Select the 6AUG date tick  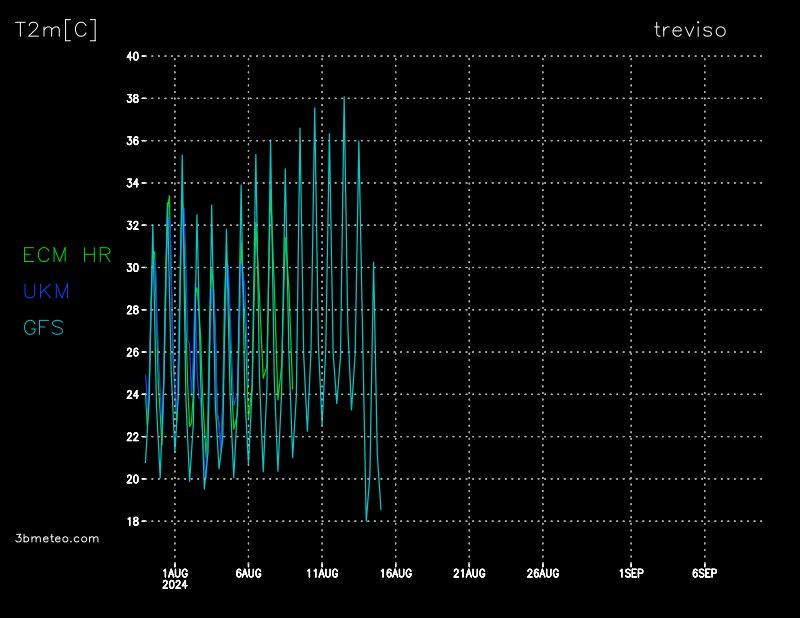click(248, 573)
